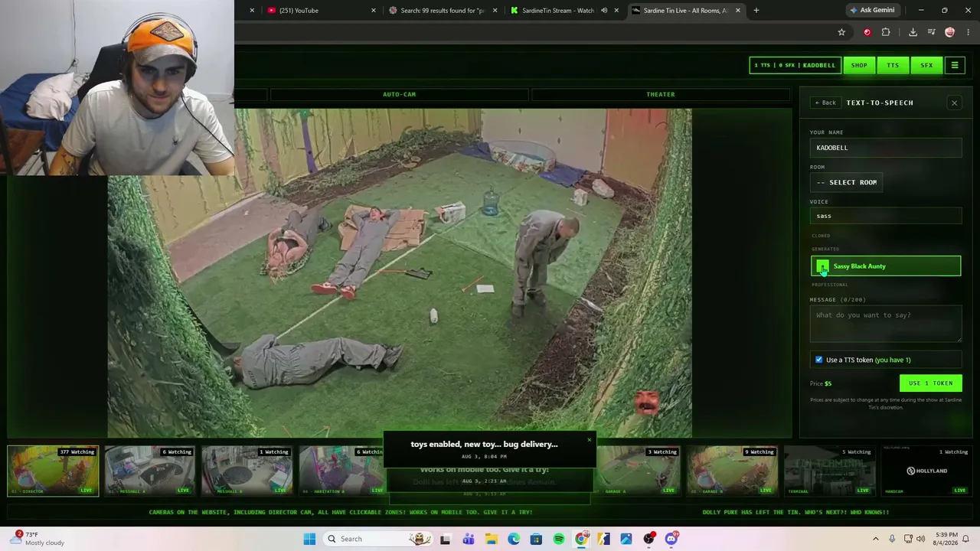Open Discord from the taskbar
The image size is (980, 551).
click(671, 539)
